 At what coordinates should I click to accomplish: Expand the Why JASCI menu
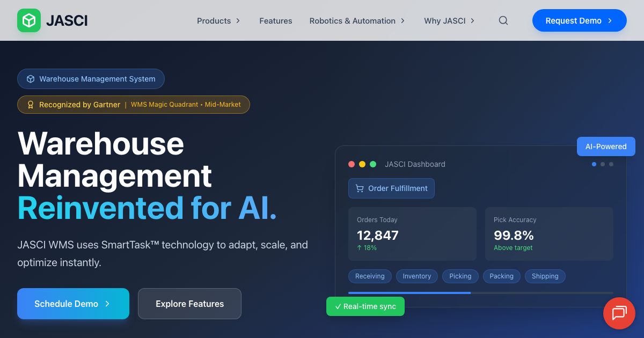(x=449, y=21)
